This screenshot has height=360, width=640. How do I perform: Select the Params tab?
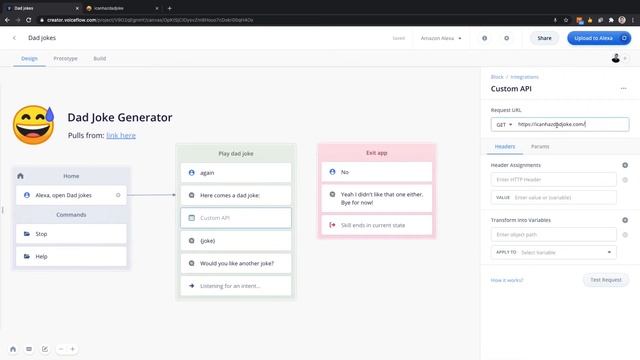540,147
